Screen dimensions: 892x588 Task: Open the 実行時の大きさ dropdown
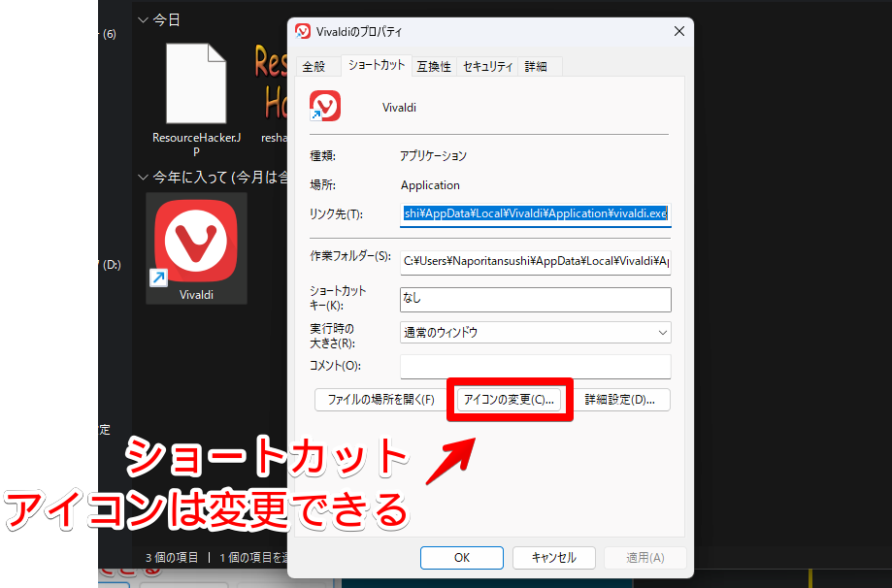pyautogui.click(x=536, y=333)
